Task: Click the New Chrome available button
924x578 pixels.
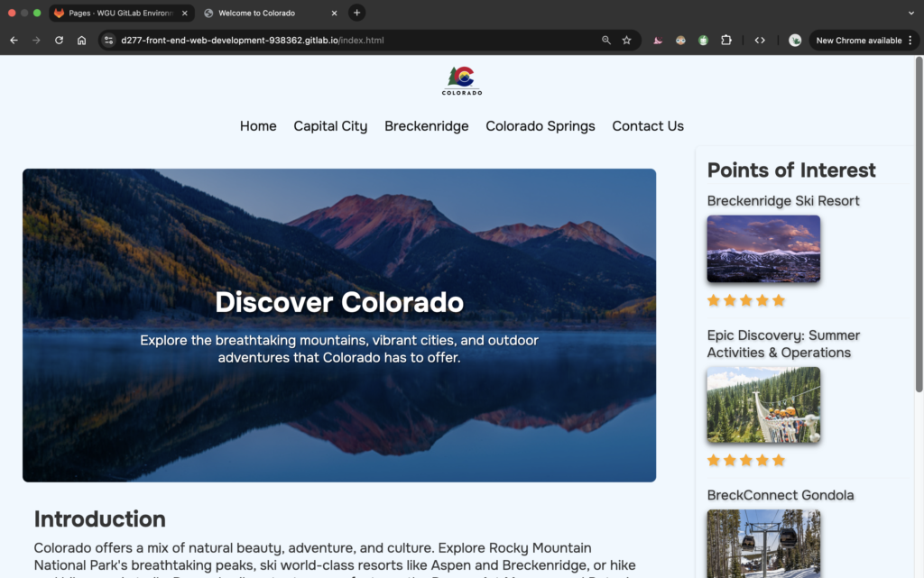Action: click(858, 41)
